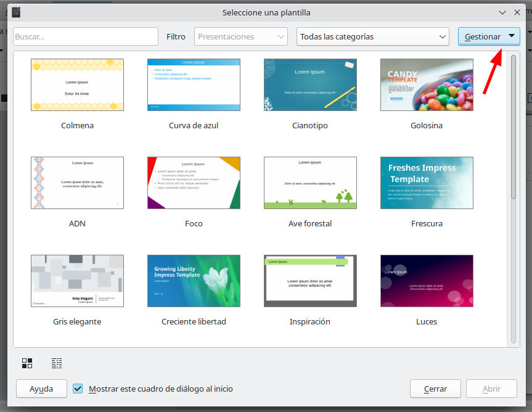Select the Colmena template thumbnail
This screenshot has width=532, height=412.
point(77,85)
